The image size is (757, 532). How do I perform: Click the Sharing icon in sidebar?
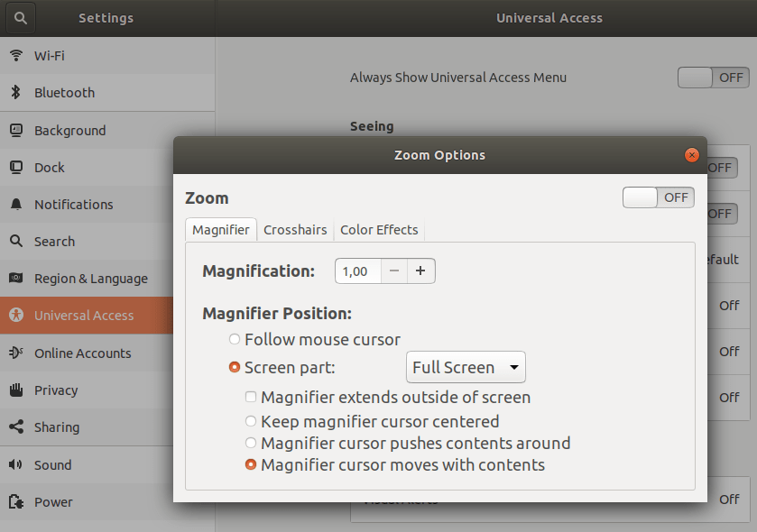tap(16, 427)
